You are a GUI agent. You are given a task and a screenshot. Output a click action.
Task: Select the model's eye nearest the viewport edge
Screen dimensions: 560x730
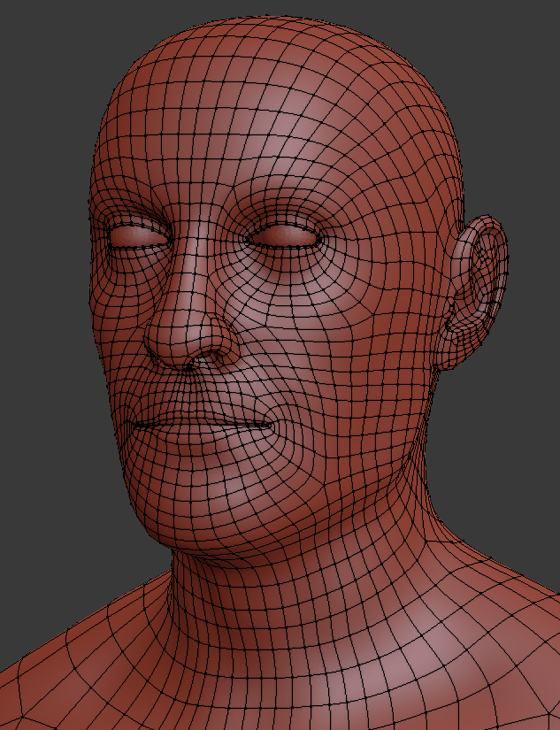[138, 235]
